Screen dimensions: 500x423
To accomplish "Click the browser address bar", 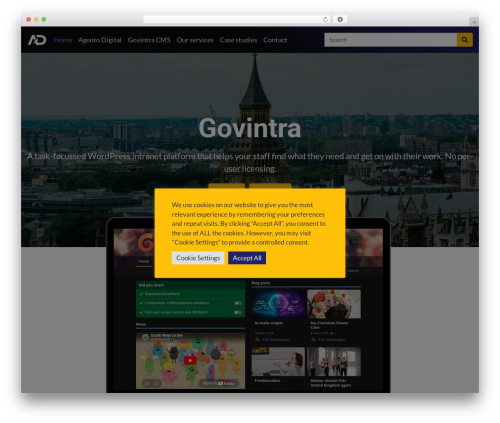I will pos(237,19).
